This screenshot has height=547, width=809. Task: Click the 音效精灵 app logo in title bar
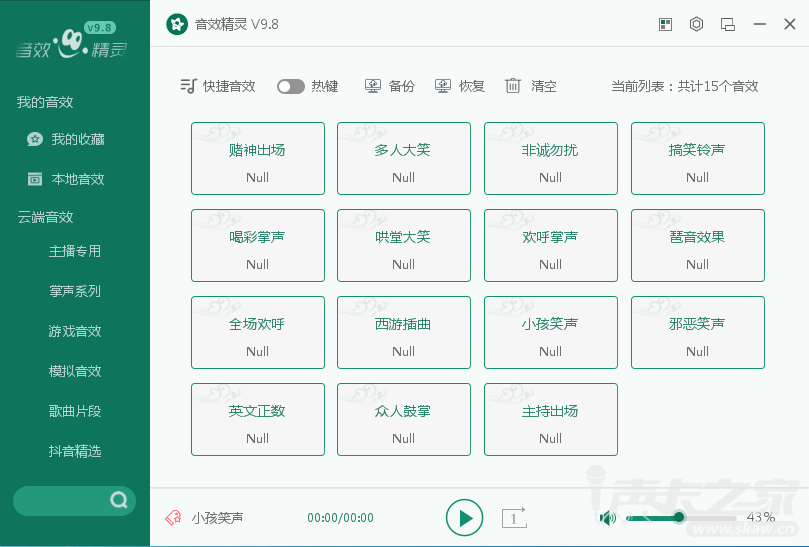pyautogui.click(x=177, y=24)
